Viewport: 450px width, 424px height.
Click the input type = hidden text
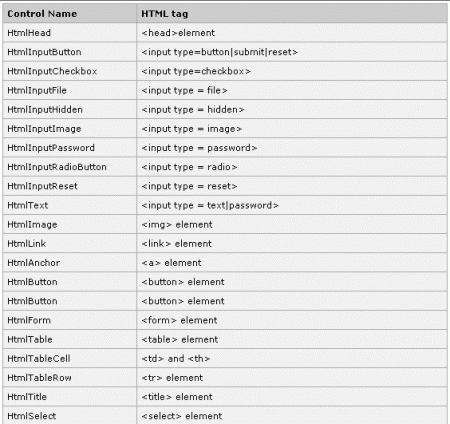tap(193, 109)
